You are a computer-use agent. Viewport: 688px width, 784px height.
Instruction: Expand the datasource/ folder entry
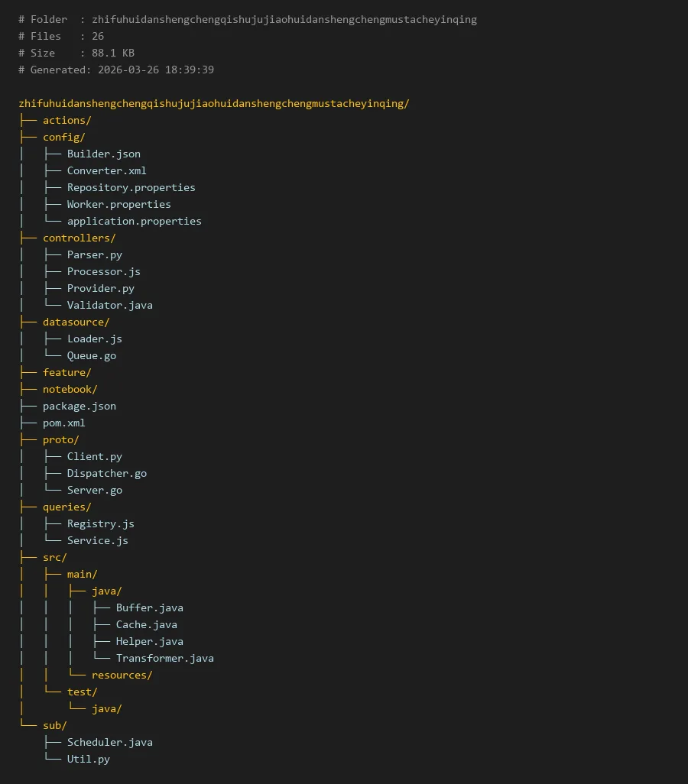click(76, 322)
